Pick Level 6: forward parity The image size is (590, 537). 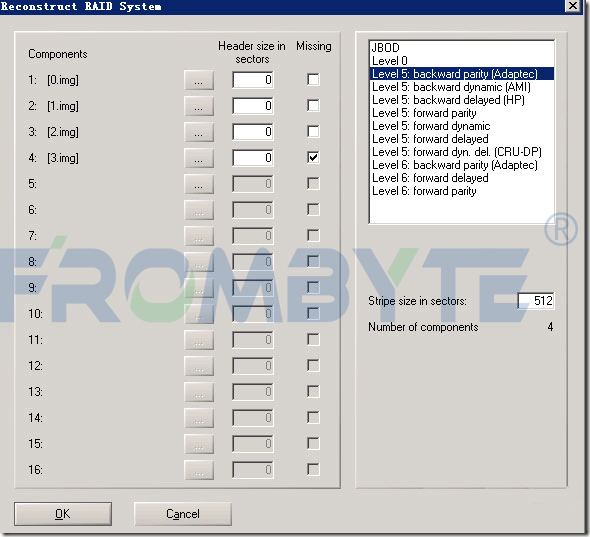tap(461, 191)
